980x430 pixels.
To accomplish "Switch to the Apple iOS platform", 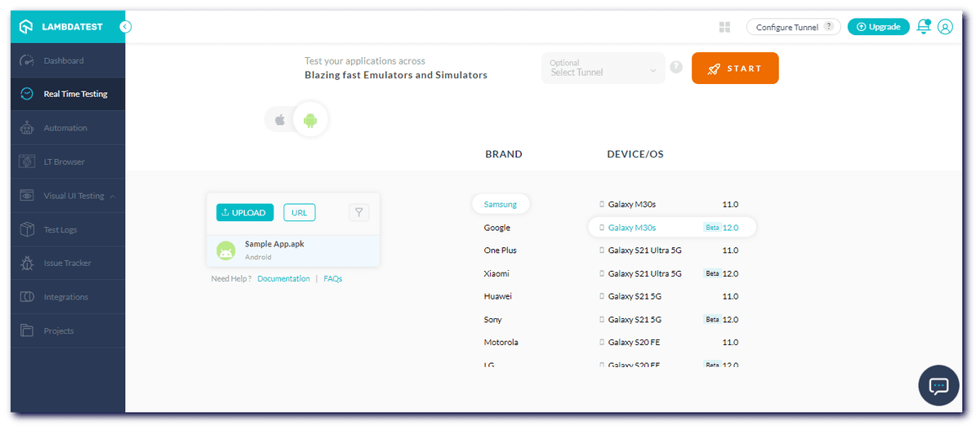I will [x=279, y=120].
